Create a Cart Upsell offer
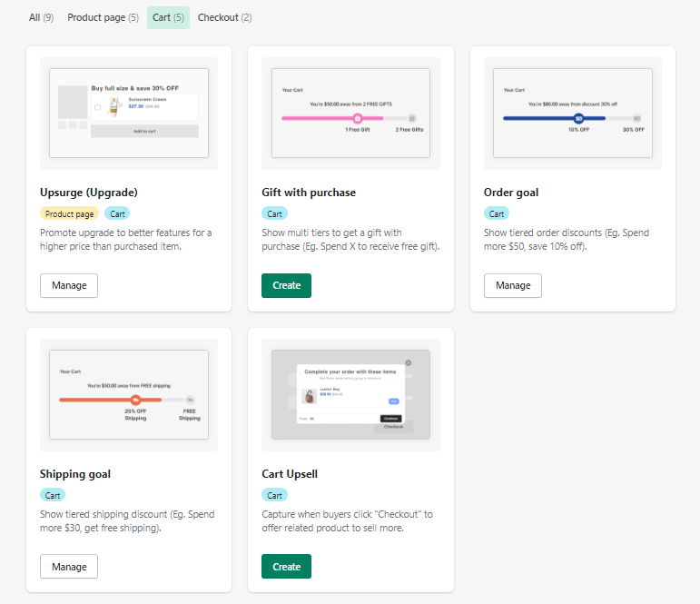 point(286,567)
